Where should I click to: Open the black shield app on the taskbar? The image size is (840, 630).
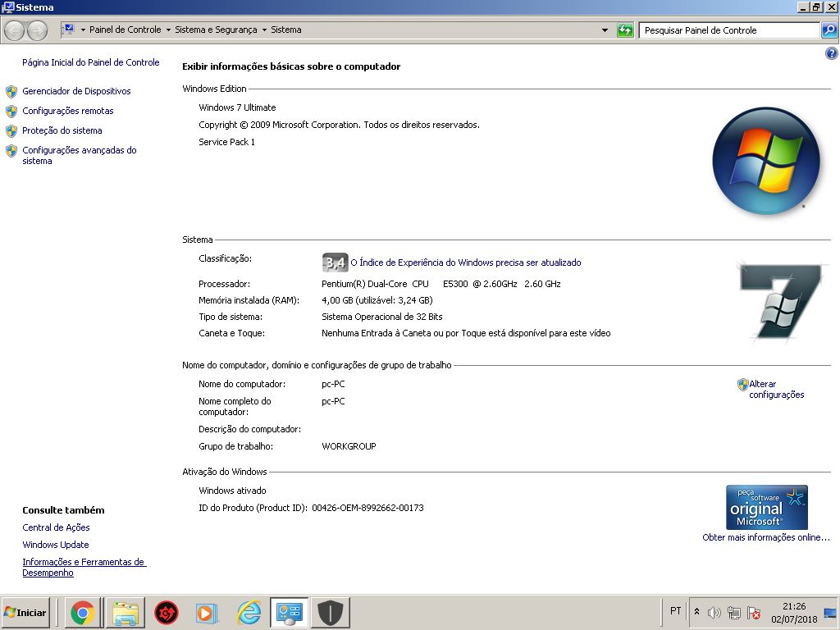[x=331, y=612]
